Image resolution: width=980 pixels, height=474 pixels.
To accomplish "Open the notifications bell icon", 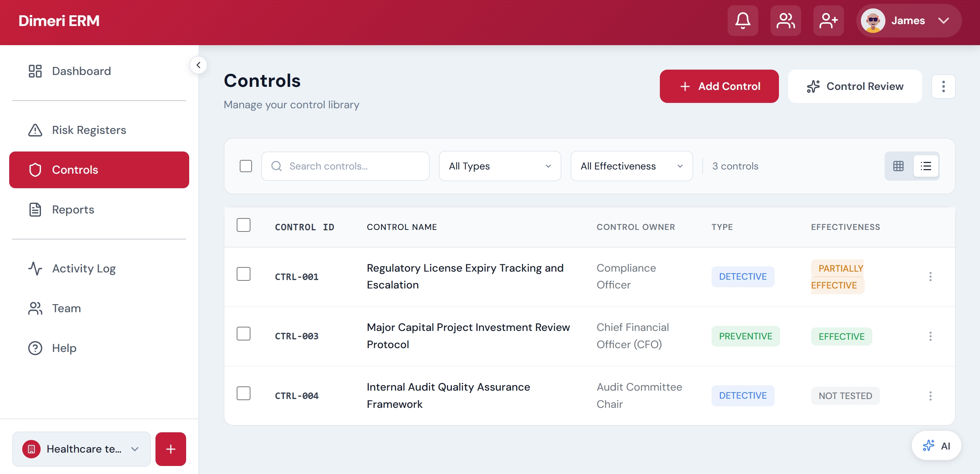I will tap(743, 21).
